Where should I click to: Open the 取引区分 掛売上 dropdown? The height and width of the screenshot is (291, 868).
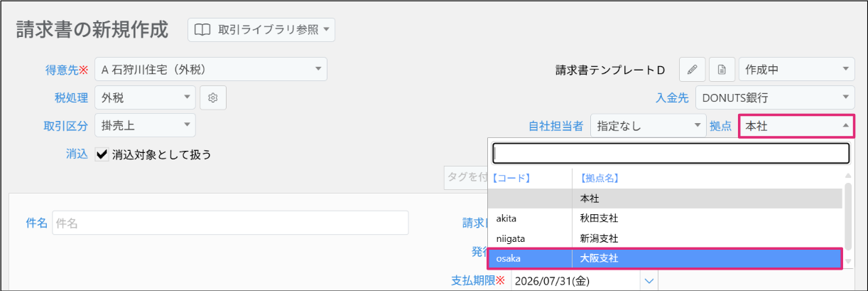145,125
